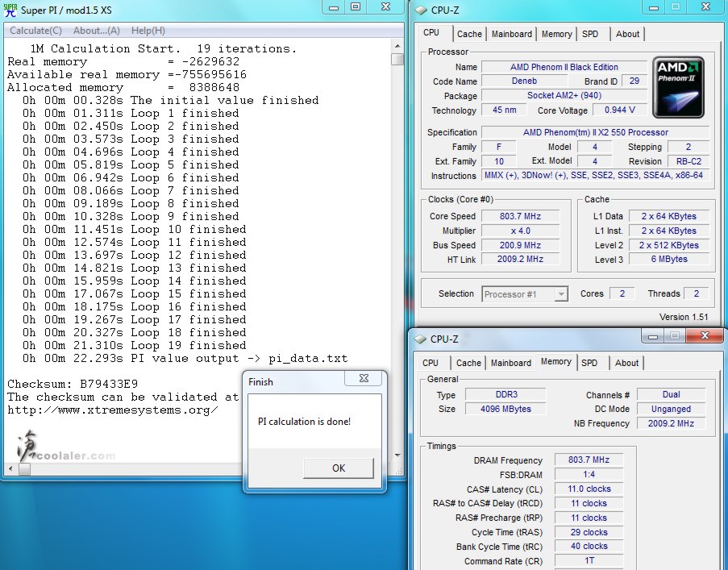Switch to the About tab in lower CPU-Z window
Image resolution: width=728 pixels, height=570 pixels.
coord(626,363)
